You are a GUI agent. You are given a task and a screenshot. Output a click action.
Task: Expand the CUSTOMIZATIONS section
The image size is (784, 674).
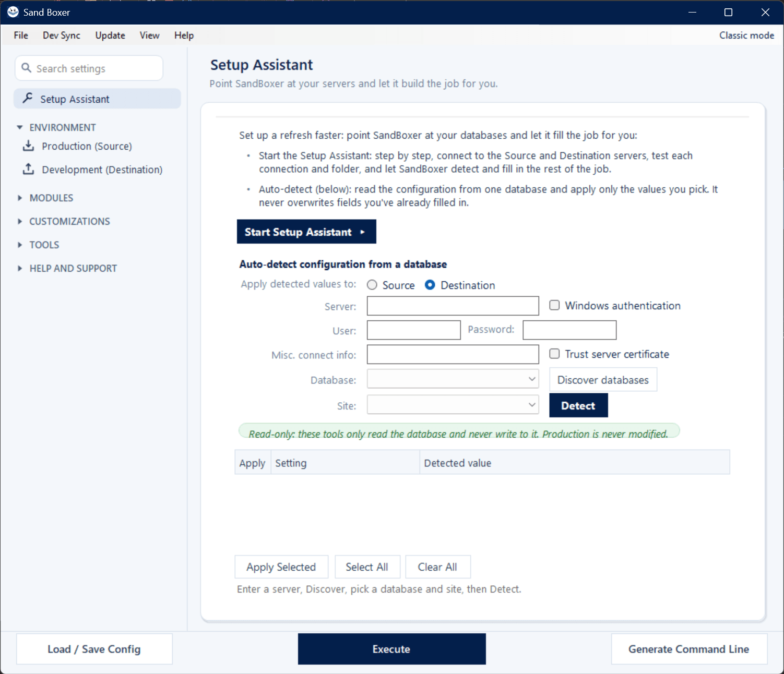coord(20,221)
